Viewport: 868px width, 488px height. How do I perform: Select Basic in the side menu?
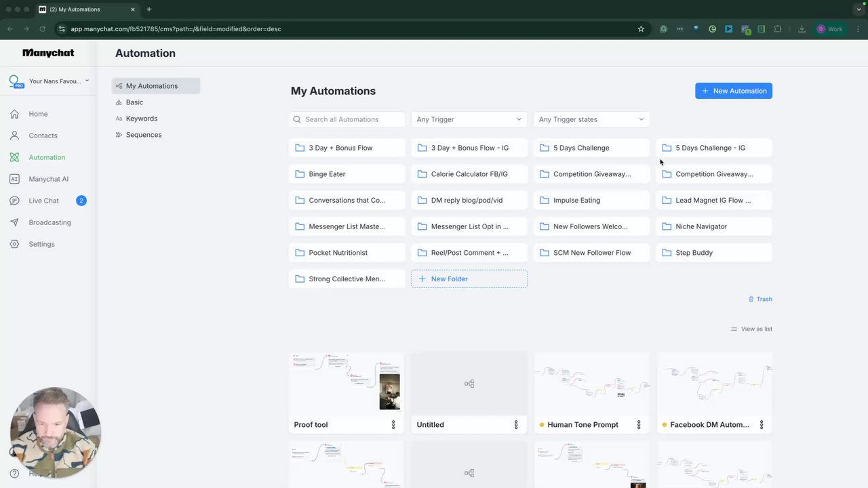pos(134,102)
